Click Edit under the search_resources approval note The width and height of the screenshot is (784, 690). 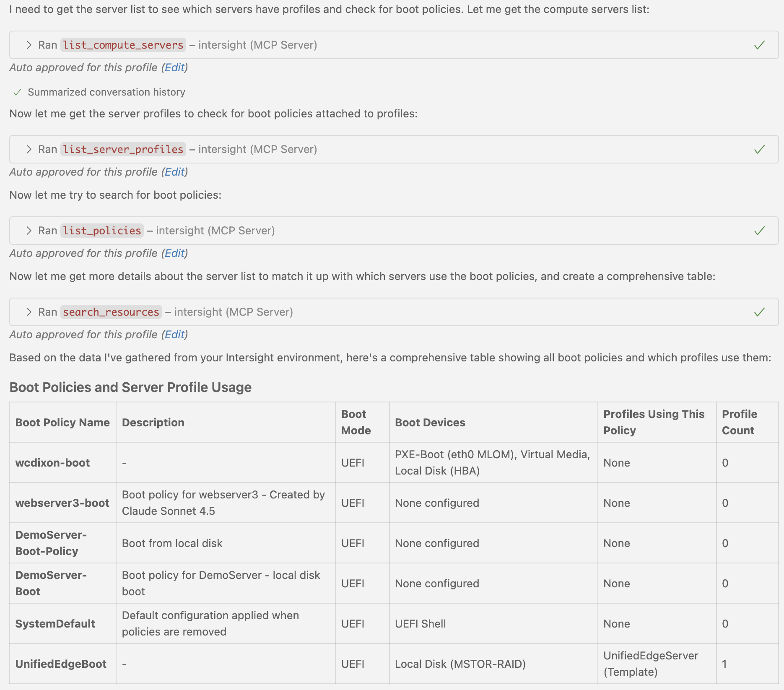pos(174,335)
